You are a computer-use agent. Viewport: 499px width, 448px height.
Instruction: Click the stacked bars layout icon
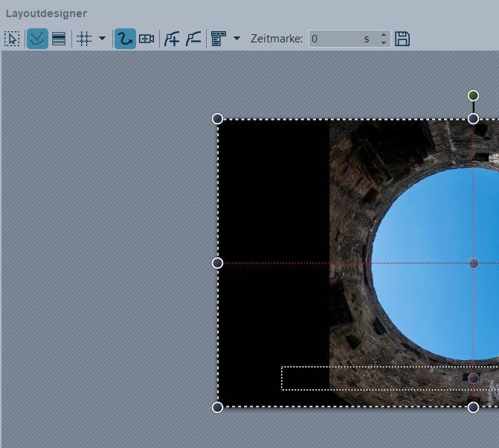pyautogui.click(x=59, y=39)
